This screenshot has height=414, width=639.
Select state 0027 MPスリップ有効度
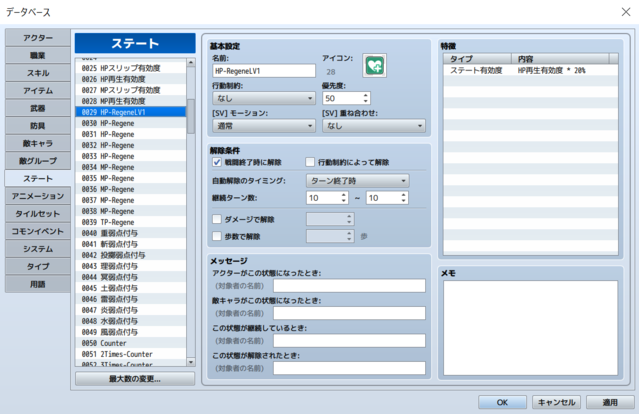[x=131, y=90]
